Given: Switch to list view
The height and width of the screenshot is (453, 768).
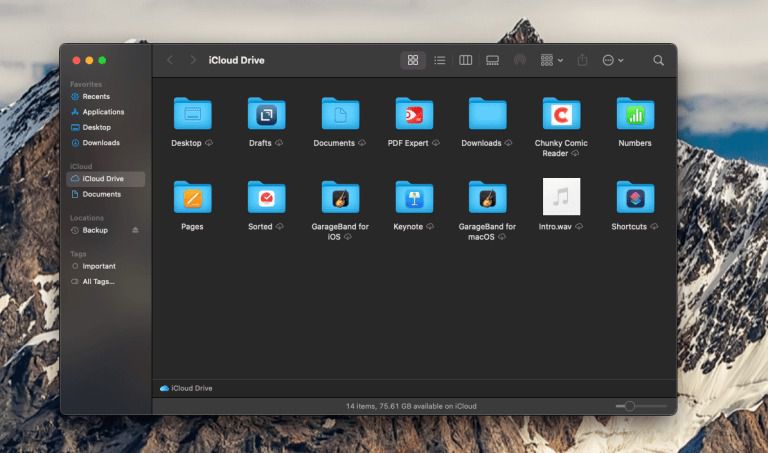Looking at the screenshot, I should 439,60.
